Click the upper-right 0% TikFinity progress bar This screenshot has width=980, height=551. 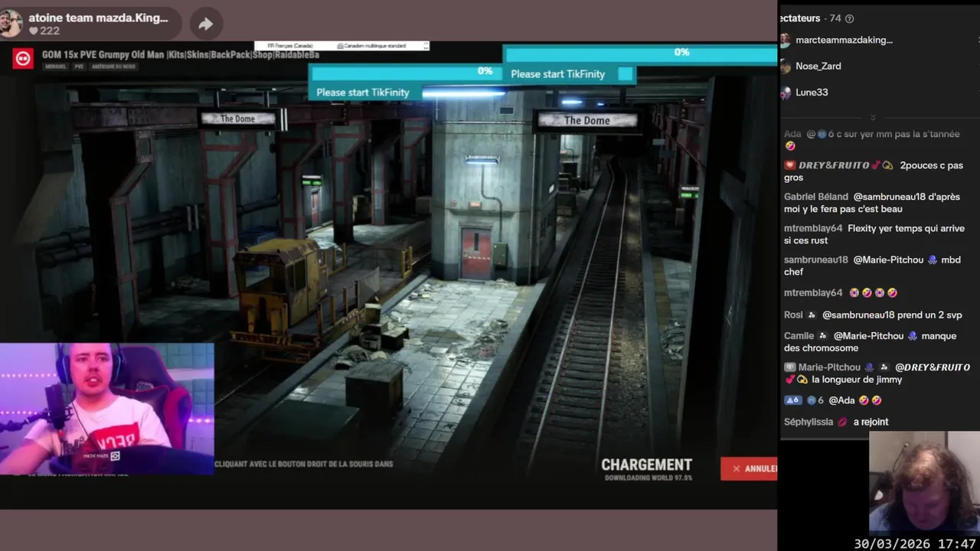click(640, 53)
